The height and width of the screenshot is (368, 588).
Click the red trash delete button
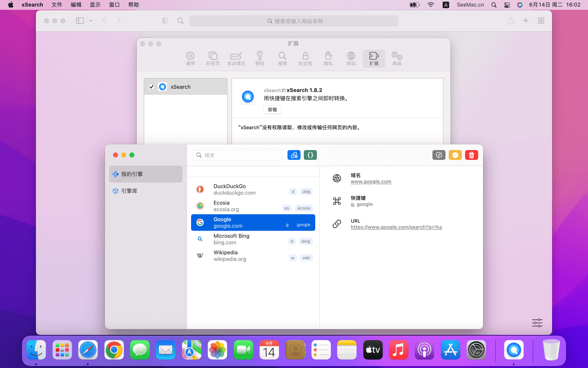(x=472, y=155)
